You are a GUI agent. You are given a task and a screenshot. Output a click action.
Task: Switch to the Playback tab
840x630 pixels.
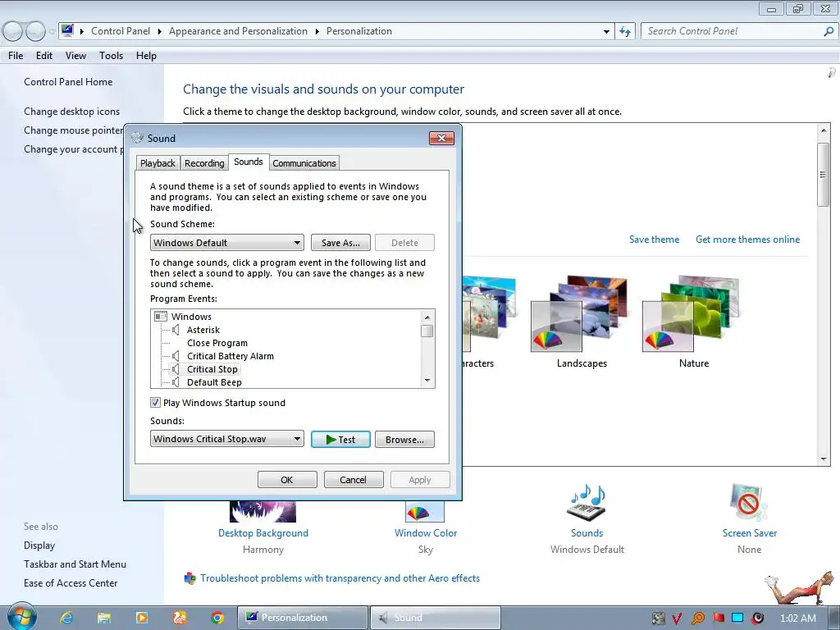(157, 163)
